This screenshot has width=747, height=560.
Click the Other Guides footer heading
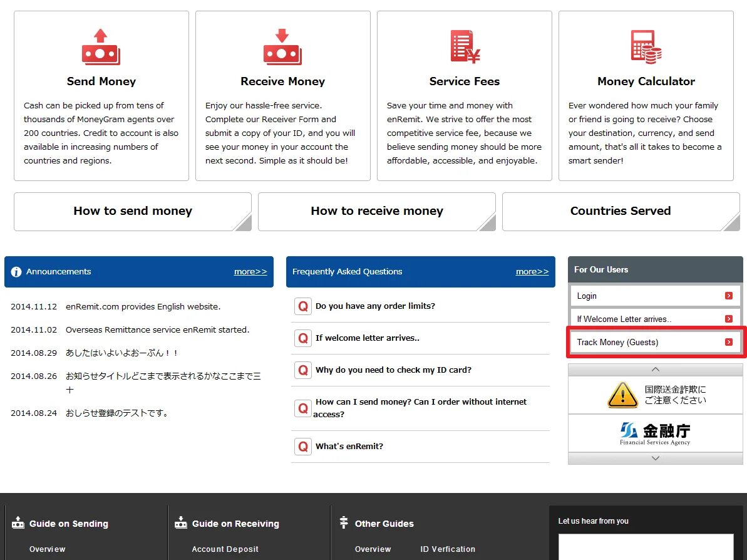coord(384,524)
